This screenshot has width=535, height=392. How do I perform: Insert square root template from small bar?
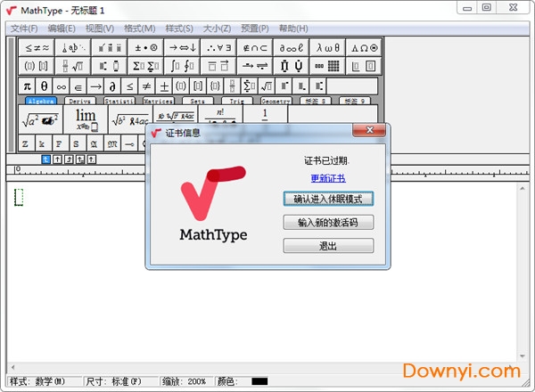pos(267,86)
